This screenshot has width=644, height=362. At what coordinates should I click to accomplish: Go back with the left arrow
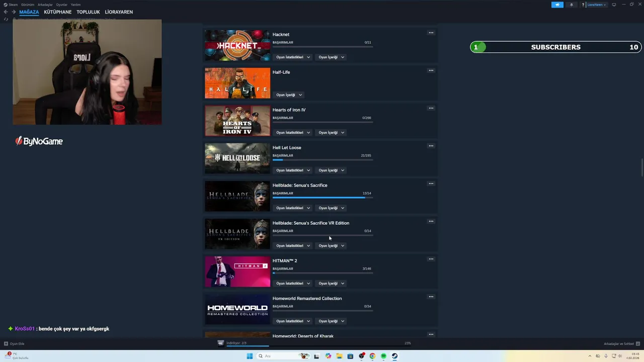pyautogui.click(x=6, y=12)
